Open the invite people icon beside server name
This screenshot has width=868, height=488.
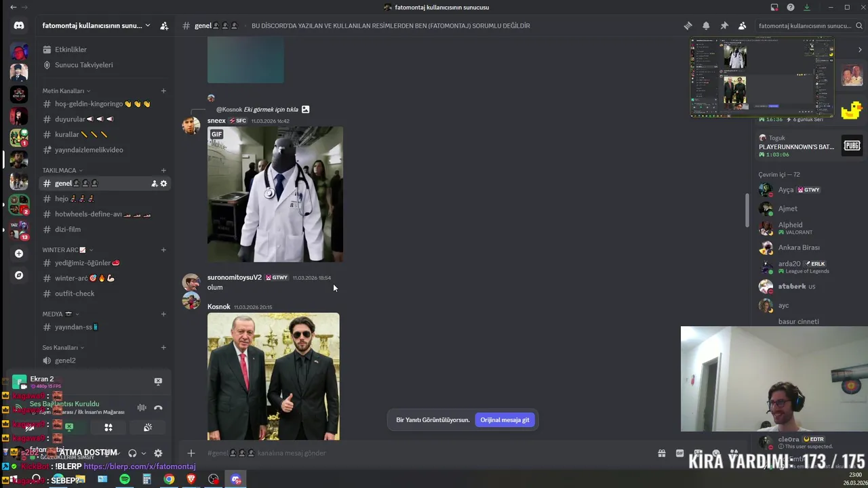(164, 26)
